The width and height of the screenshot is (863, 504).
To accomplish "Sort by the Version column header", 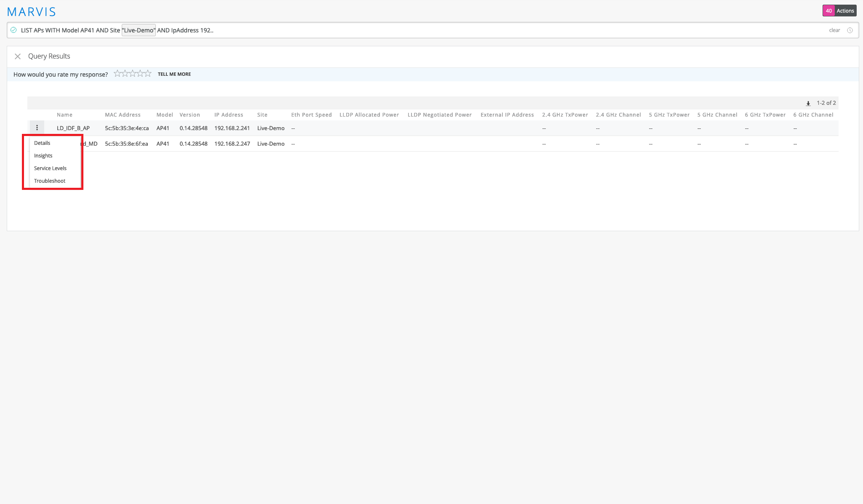I will point(190,115).
